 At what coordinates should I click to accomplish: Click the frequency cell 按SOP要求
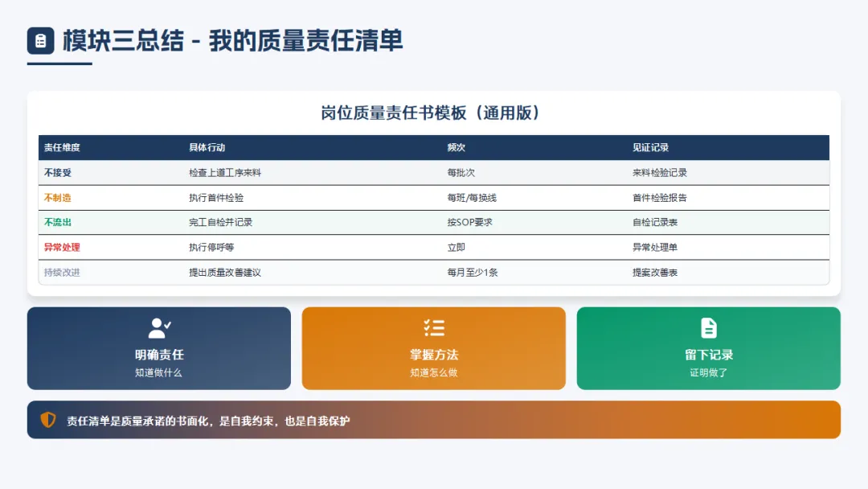(x=469, y=222)
